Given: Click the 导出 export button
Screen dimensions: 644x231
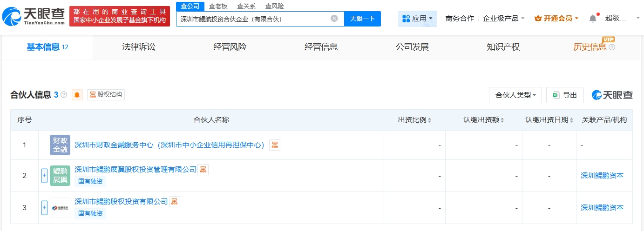Looking at the screenshot, I should [565, 95].
